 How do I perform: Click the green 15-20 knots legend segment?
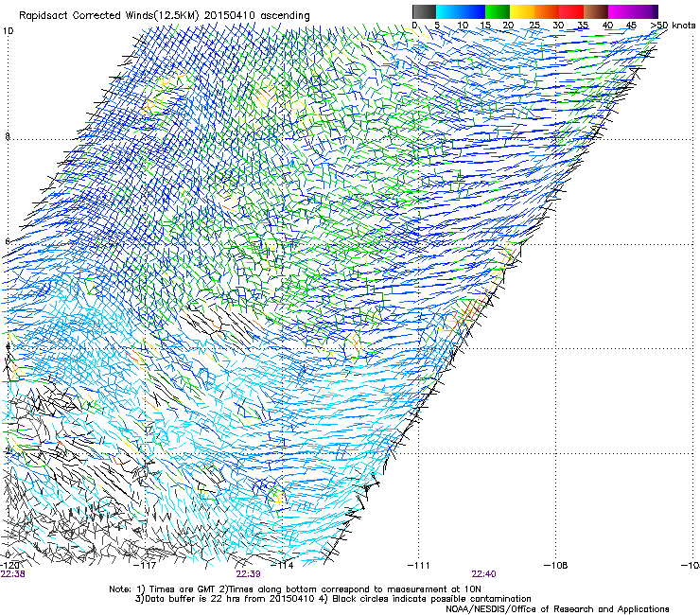pos(497,11)
